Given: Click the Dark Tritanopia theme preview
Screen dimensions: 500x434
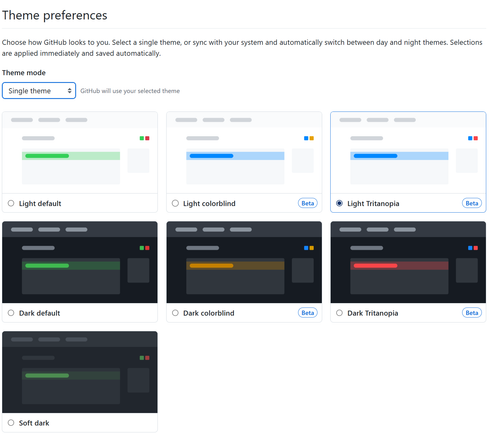Looking at the screenshot, I should tap(408, 262).
